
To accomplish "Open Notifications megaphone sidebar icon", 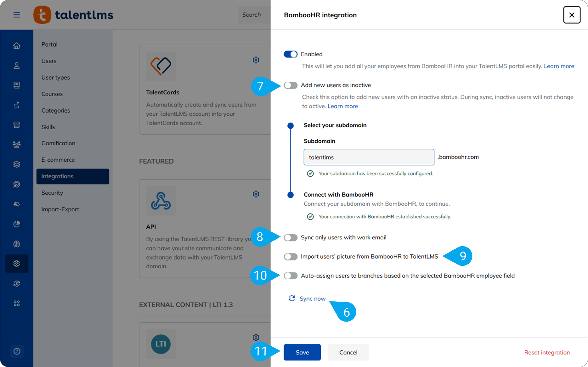I will coord(17,204).
